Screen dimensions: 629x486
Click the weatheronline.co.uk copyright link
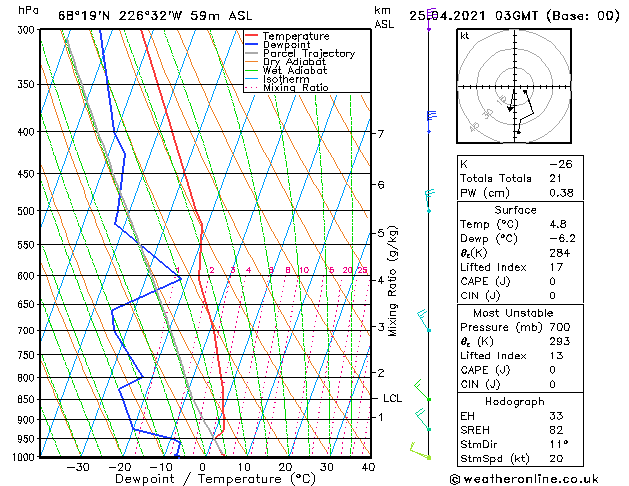tap(524, 479)
